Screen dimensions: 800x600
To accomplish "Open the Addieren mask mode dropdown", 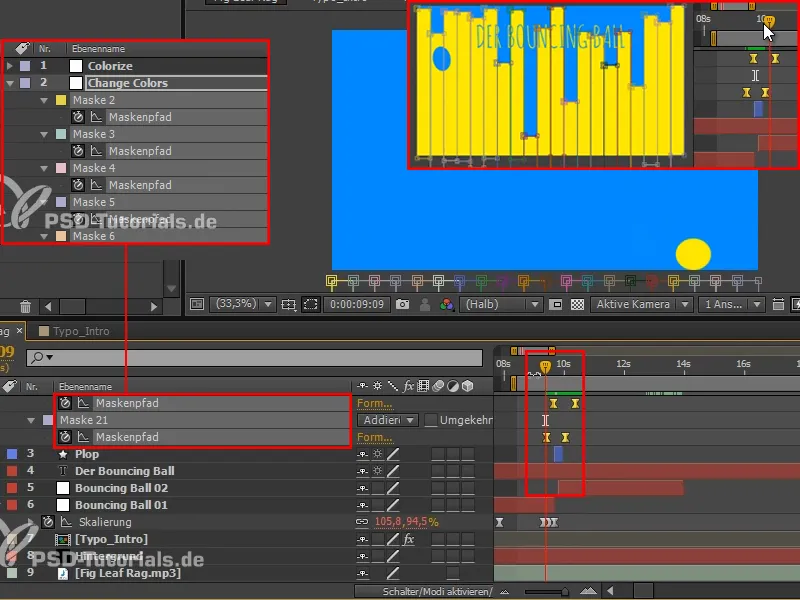I will tap(388, 420).
